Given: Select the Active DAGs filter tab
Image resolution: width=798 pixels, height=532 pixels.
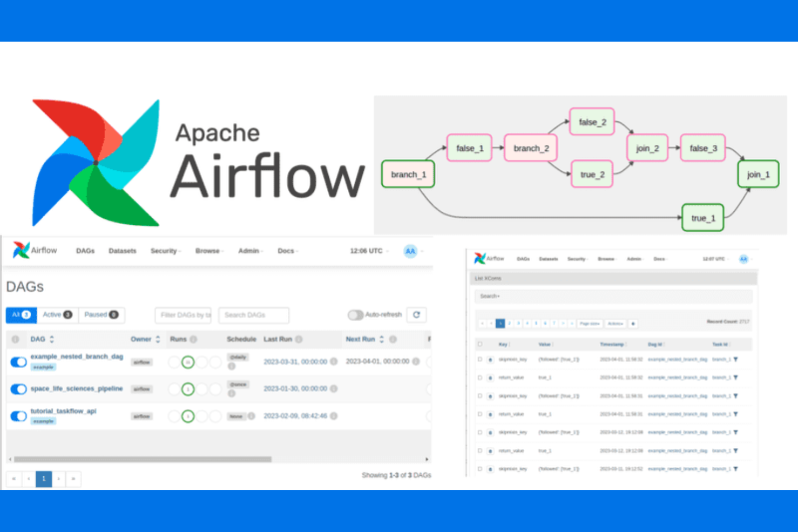Looking at the screenshot, I should (57, 315).
